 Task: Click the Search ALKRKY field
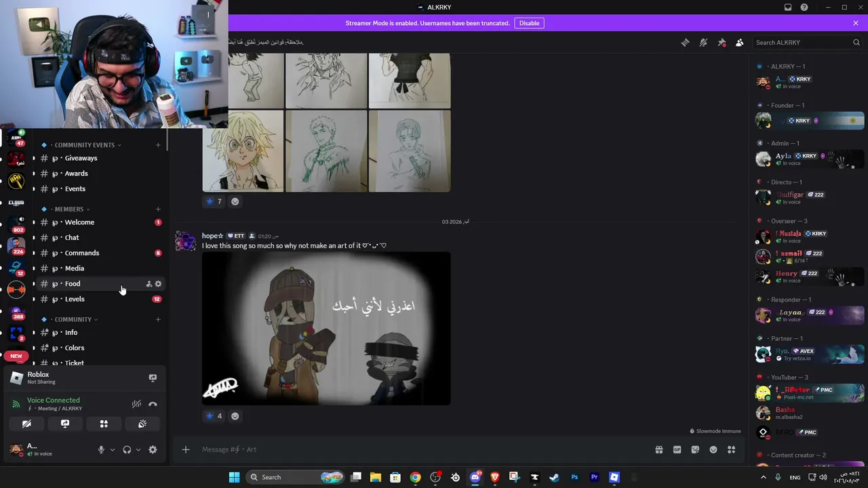[807, 43]
